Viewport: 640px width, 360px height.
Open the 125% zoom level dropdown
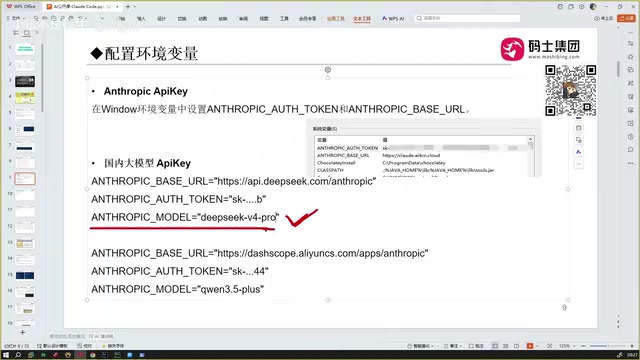[x=566, y=346]
